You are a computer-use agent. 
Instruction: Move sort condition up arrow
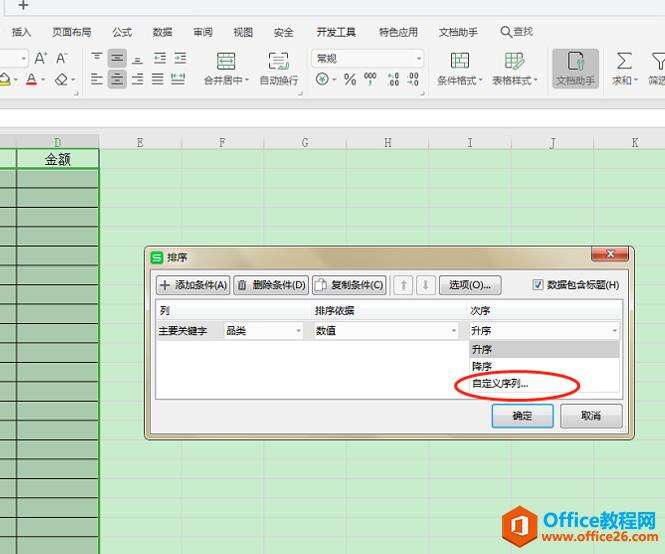pyautogui.click(x=403, y=285)
